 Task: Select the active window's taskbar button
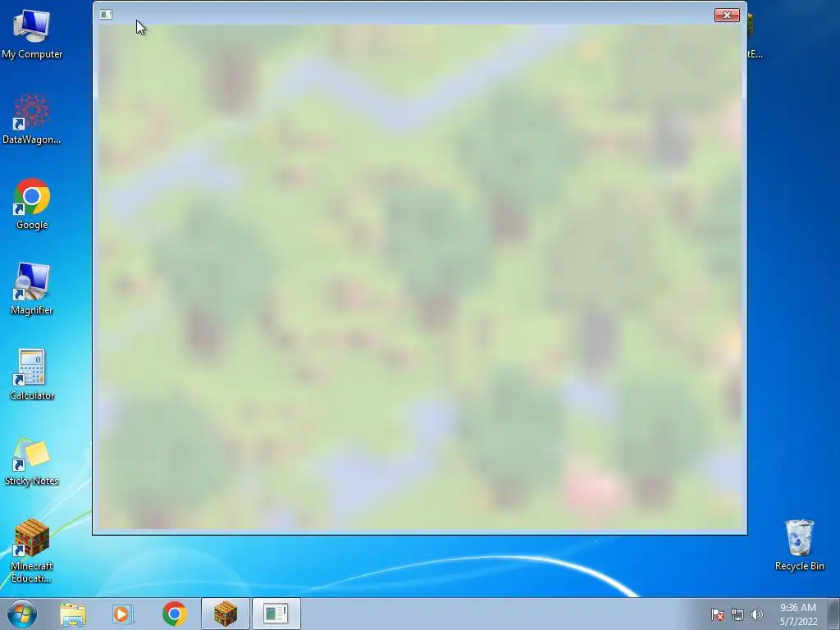tap(276, 614)
